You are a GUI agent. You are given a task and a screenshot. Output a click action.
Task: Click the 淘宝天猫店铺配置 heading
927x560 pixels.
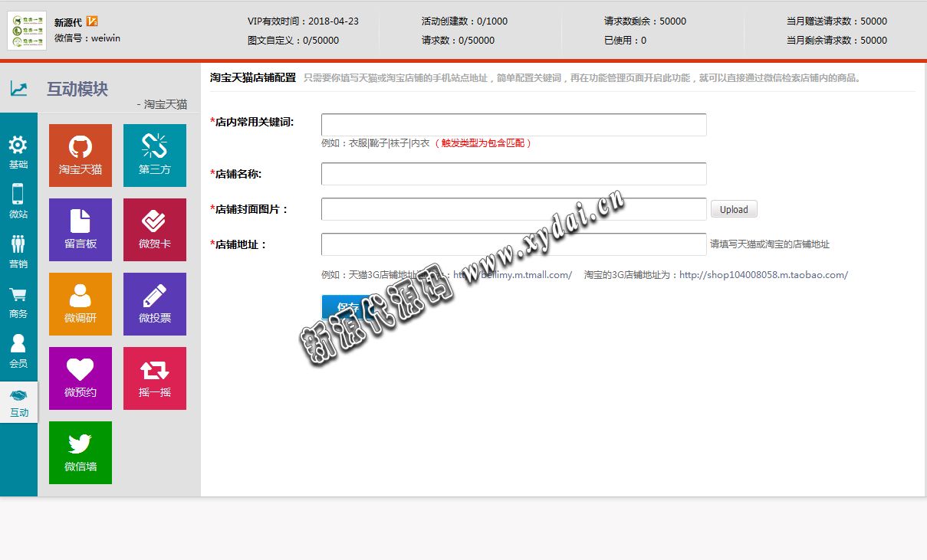[x=253, y=77]
